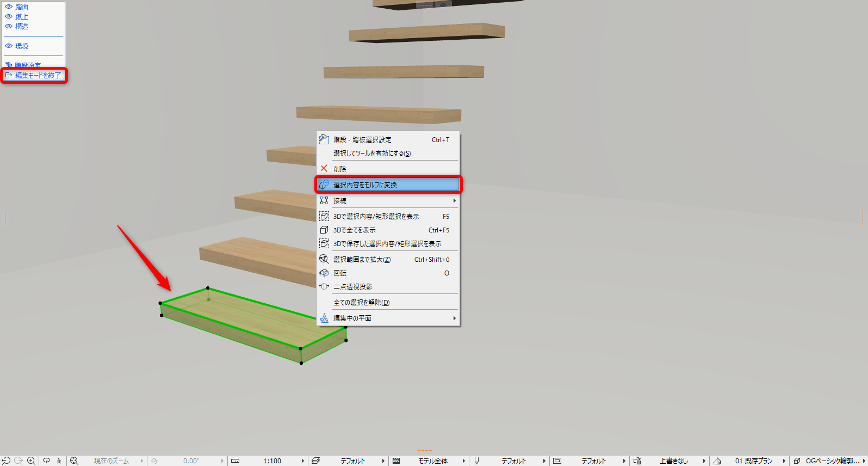Expand the 1:100 scale dropdown arrow
This screenshot has height=466, width=868.
point(303,461)
